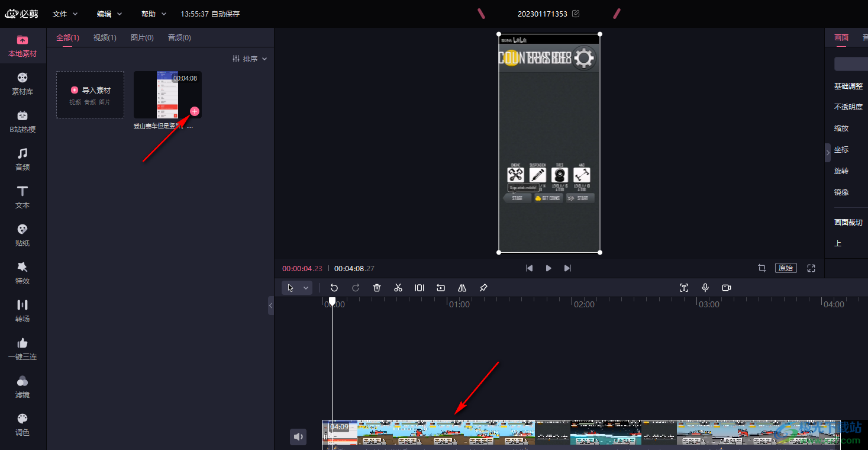
Task: Select the arrow pointer tool
Action: (291, 288)
